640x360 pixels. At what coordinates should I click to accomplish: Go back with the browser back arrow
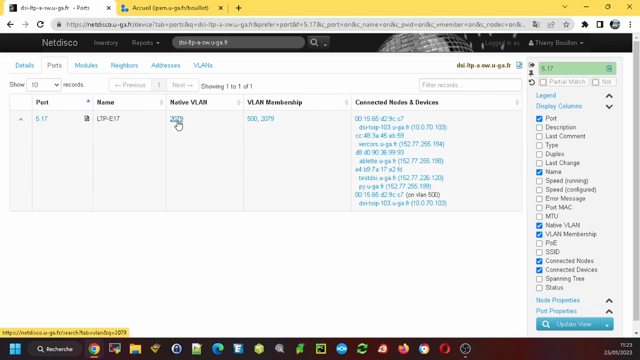coord(10,24)
